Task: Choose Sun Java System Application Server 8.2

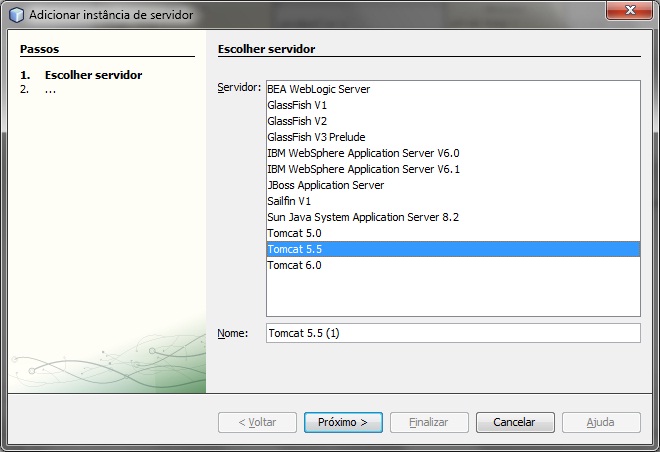Action: (x=453, y=217)
